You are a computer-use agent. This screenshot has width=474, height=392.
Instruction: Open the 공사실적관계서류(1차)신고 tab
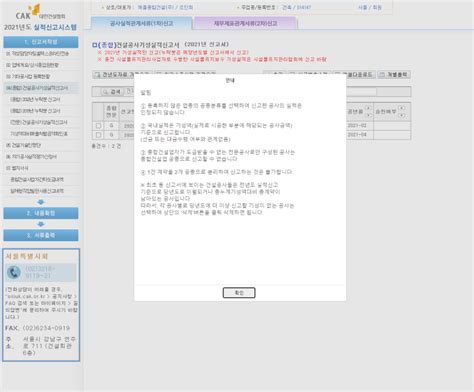tap(142, 23)
